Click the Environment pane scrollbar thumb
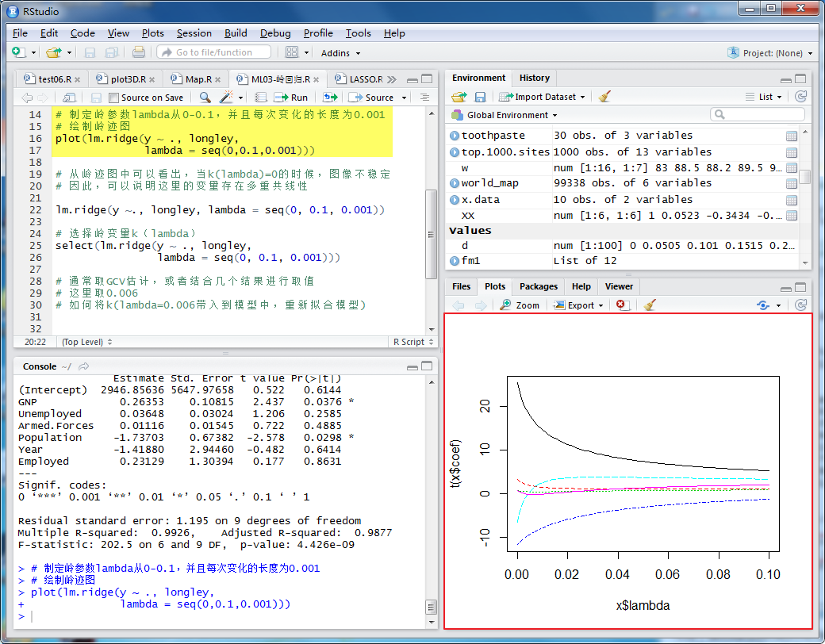This screenshot has width=825, height=644. click(805, 176)
